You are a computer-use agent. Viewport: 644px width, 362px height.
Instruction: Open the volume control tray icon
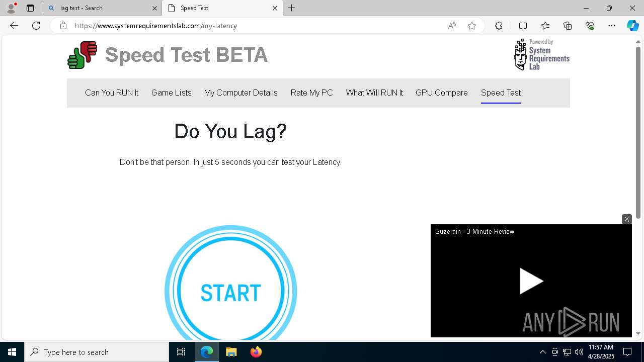[x=579, y=352]
